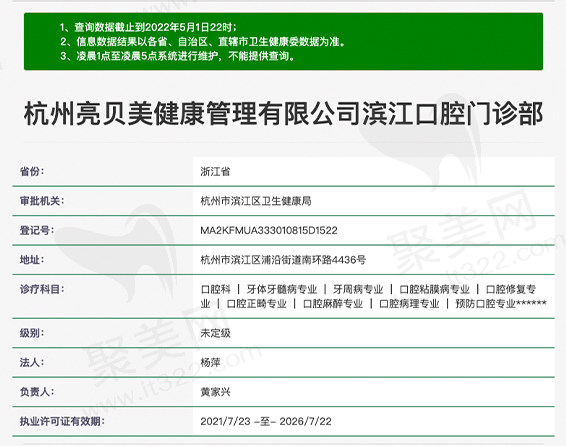Click the 省份 label
This screenshot has height=446, width=566.
pos(32,171)
